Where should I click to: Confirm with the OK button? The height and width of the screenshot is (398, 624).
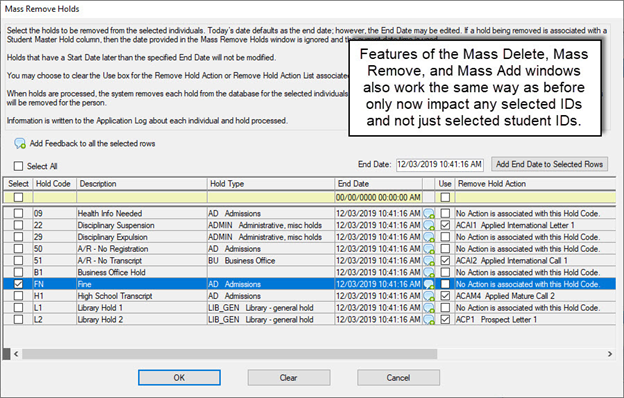tap(179, 377)
